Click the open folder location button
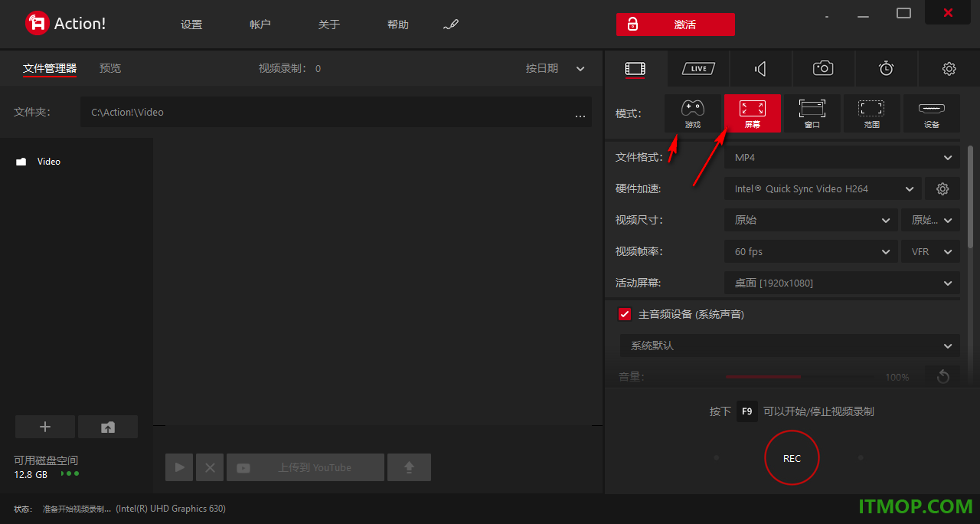Screen dimensions: 980x524 click(108, 427)
